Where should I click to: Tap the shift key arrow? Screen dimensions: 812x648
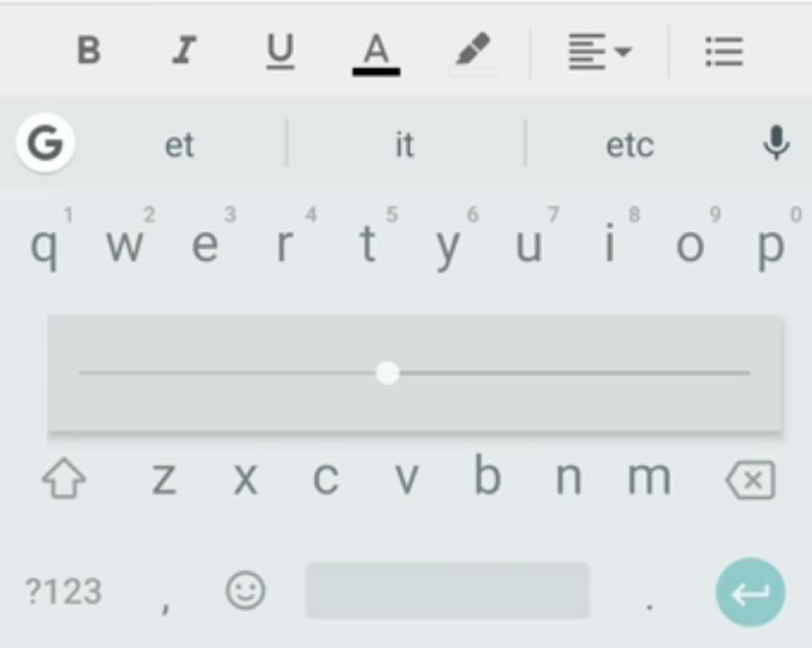[63, 478]
